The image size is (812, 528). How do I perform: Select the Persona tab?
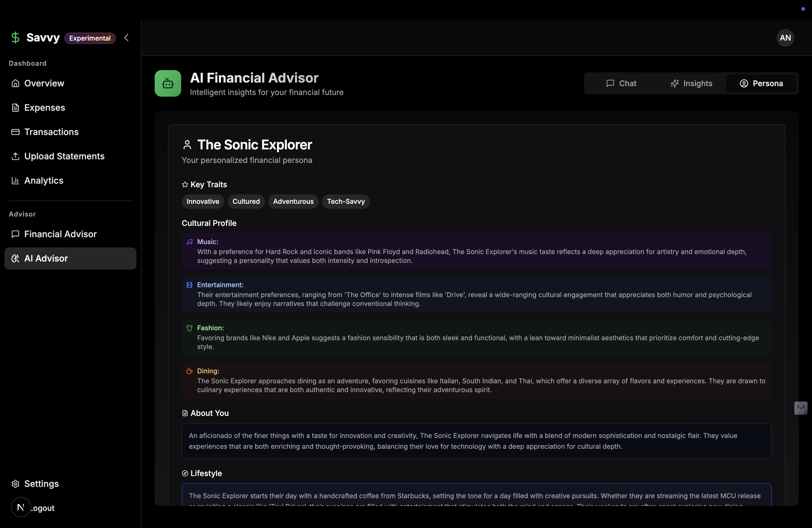tap(761, 84)
